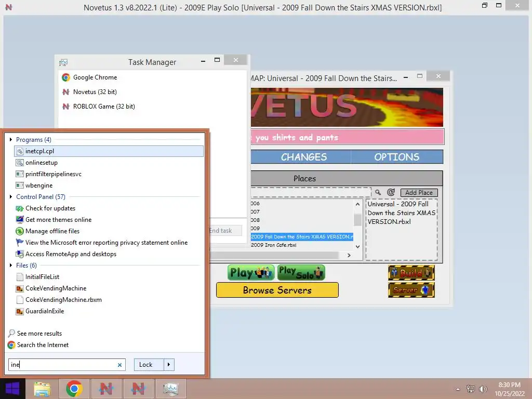Select Google Chrome in Task Manager
The width and height of the screenshot is (532, 399).
click(95, 77)
